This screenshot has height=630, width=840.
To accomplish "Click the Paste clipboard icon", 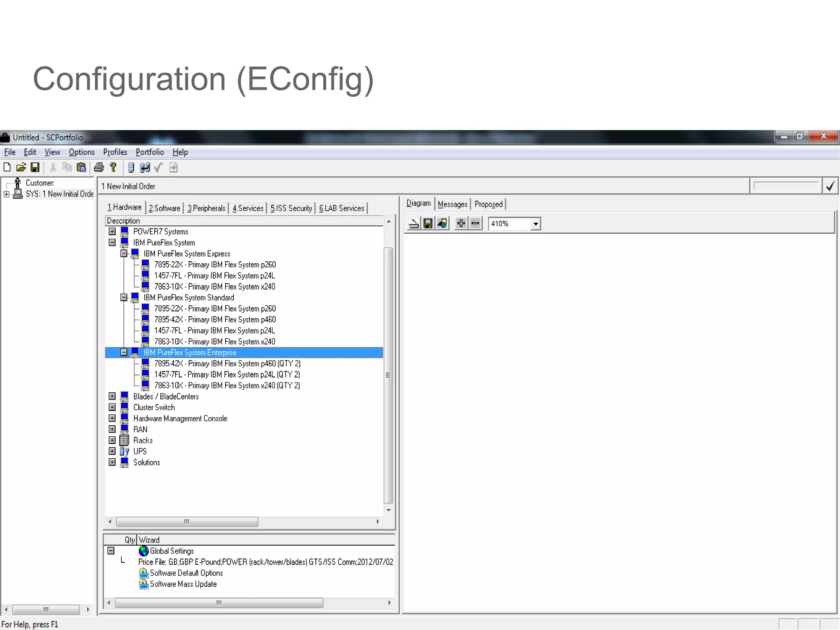I will [x=82, y=167].
